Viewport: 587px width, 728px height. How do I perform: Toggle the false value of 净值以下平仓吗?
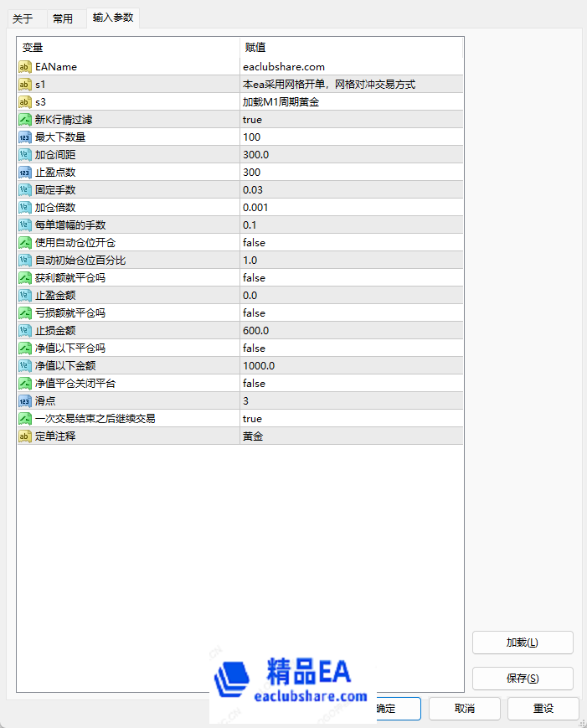pos(351,349)
